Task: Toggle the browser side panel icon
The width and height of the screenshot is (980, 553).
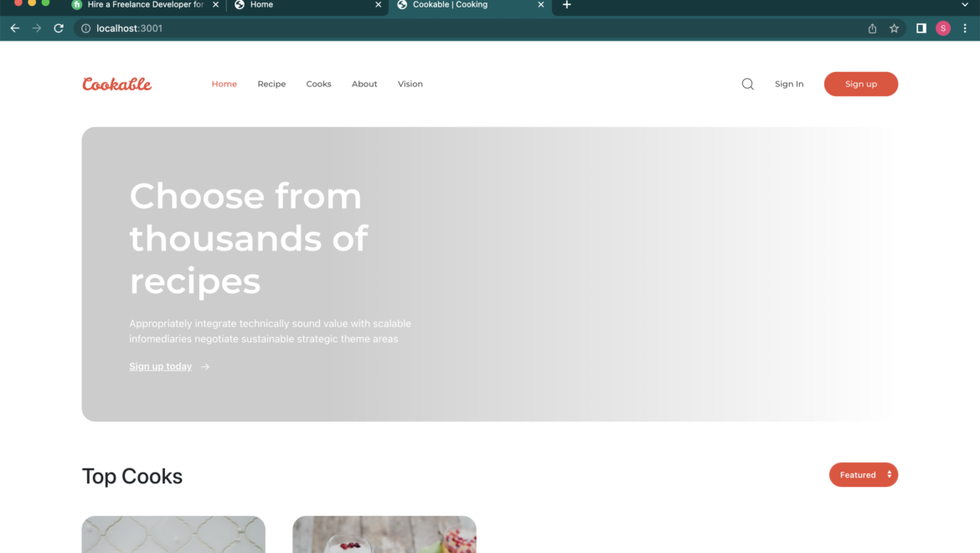Action: coord(921,28)
